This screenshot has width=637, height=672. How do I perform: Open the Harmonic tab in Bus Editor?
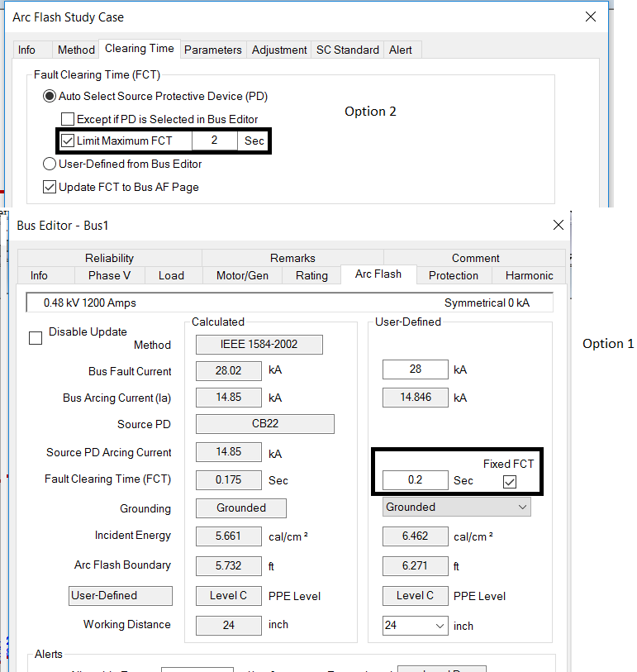click(x=529, y=275)
